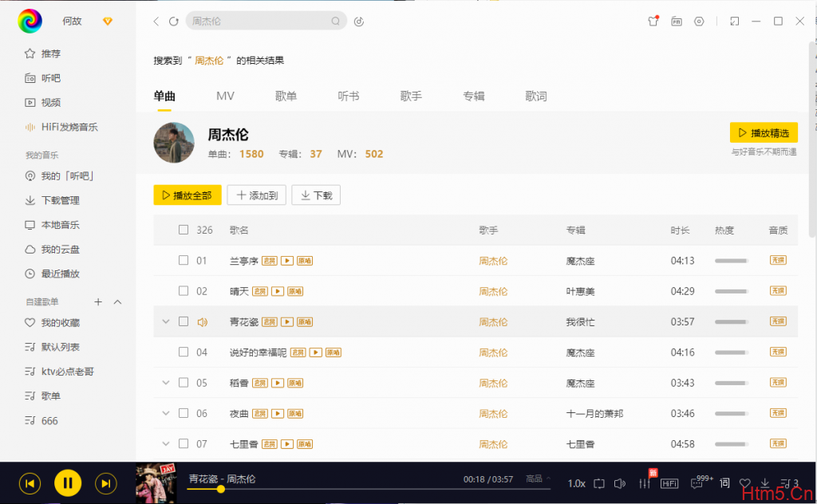This screenshot has height=504, width=817.
Task: Expand the chevron on the 05 稻香 row
Action: [x=166, y=383]
